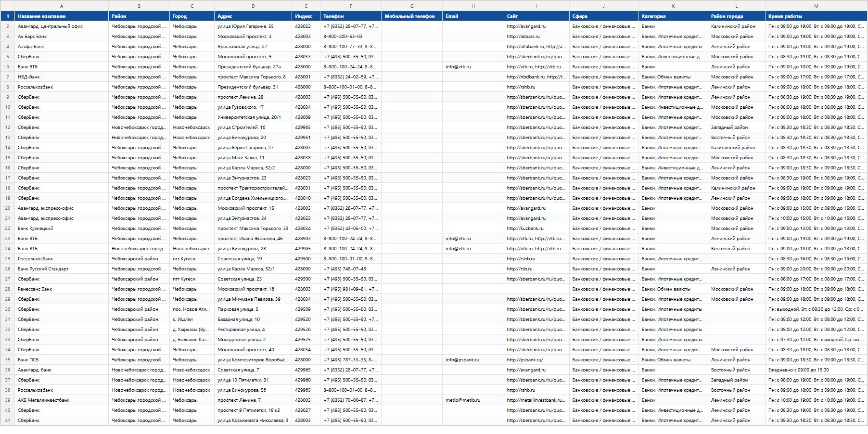Select the postal index cell '428022'
Image resolution: width=868 pixels, height=434 pixels.
coord(306,26)
